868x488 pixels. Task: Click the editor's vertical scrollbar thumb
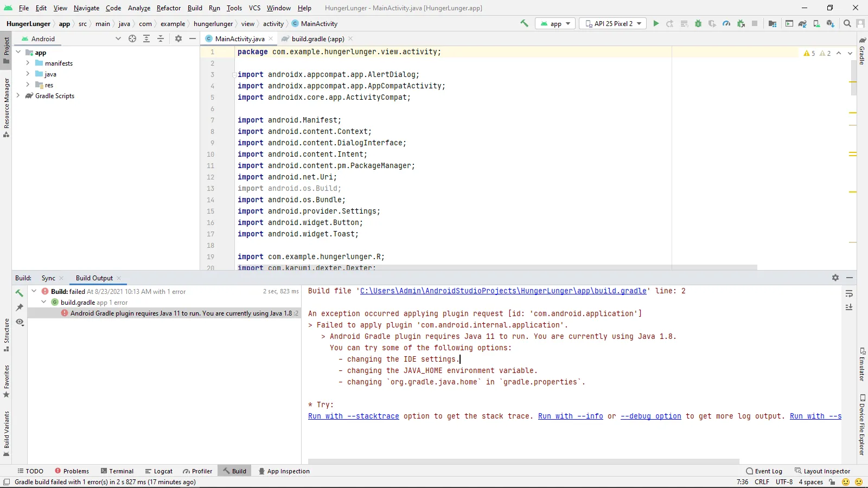coord(853,79)
